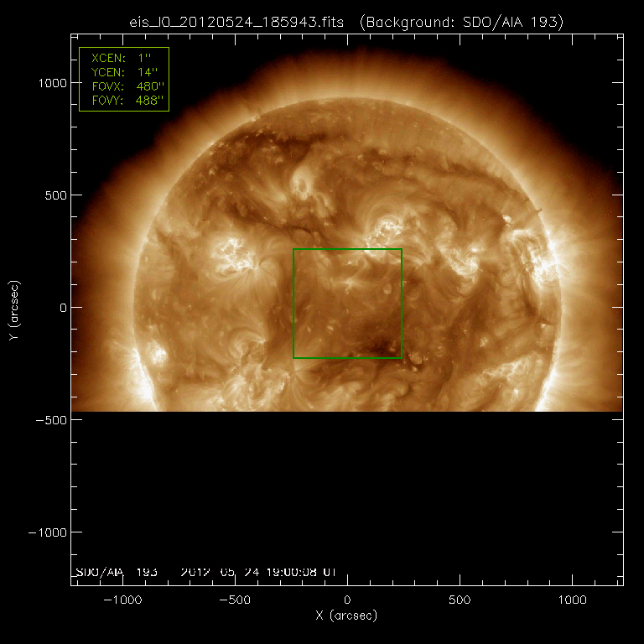
Task: Click the center of the green field-of-view box
Action: pos(347,304)
